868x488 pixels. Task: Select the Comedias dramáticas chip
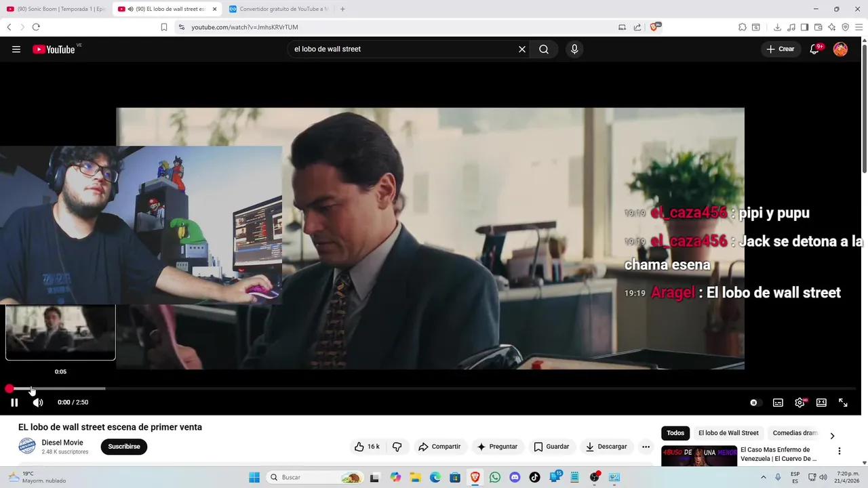pyautogui.click(x=795, y=433)
